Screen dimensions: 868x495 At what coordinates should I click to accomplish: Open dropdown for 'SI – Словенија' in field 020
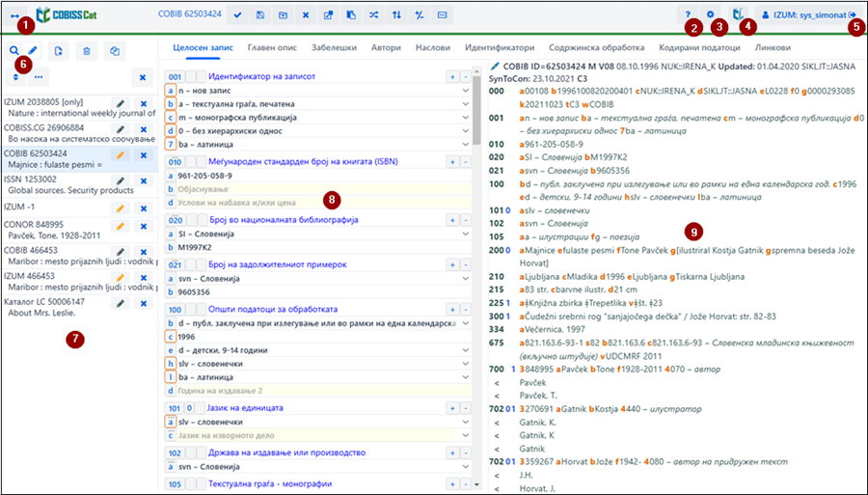click(x=466, y=234)
